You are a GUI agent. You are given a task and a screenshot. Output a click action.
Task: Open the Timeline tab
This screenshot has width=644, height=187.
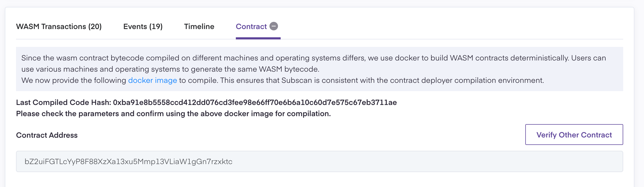(x=199, y=27)
